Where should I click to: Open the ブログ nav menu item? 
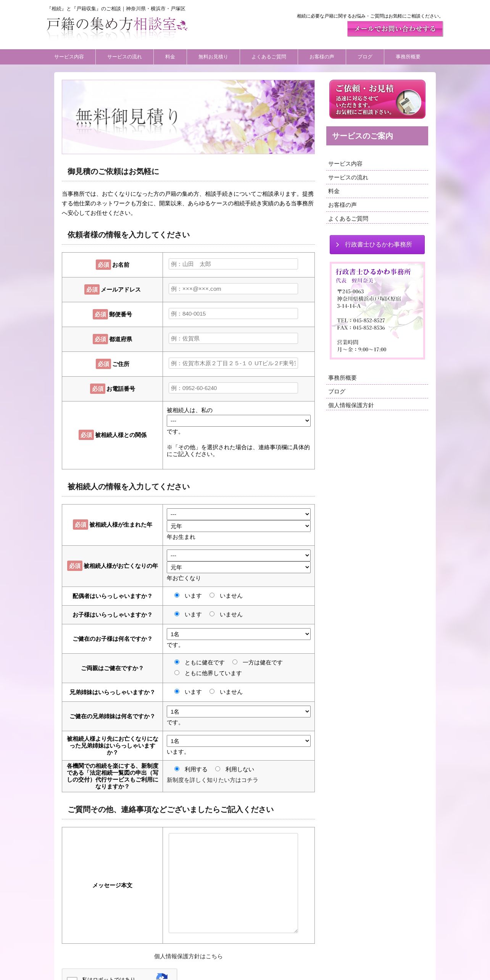tap(365, 57)
